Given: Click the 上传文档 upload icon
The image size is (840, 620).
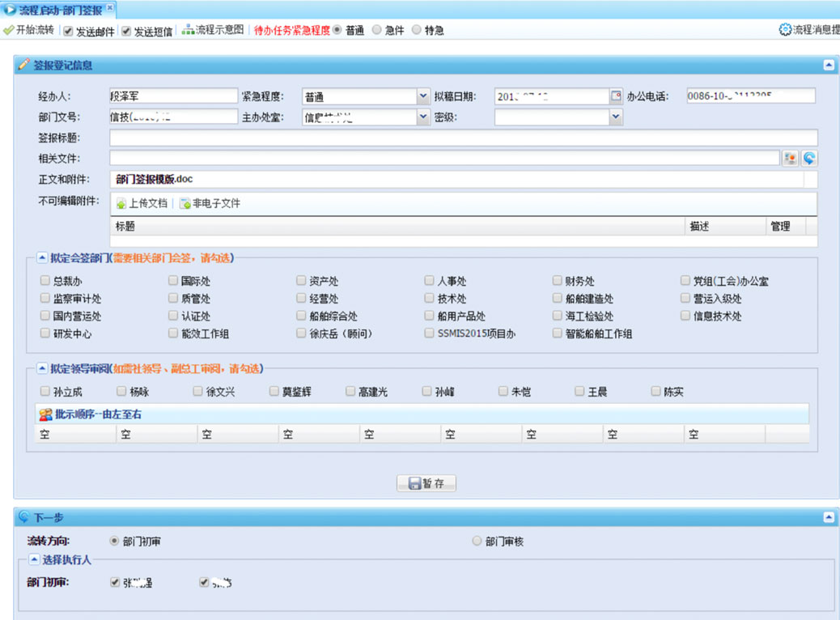Looking at the screenshot, I should coord(120,202).
